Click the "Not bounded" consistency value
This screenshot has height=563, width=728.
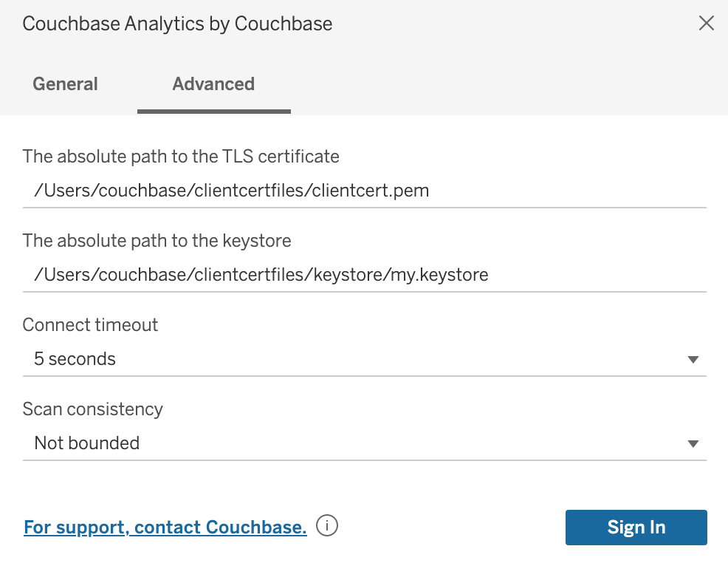(x=87, y=443)
